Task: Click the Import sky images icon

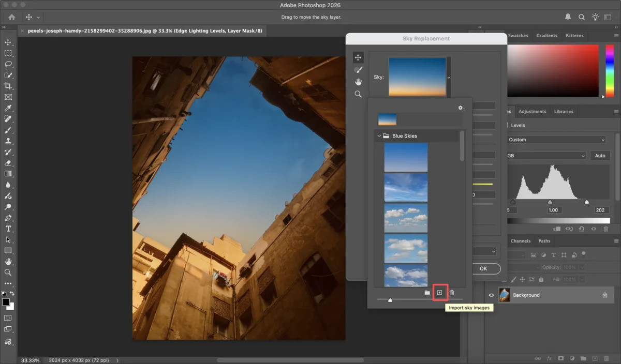Action: [x=439, y=293]
